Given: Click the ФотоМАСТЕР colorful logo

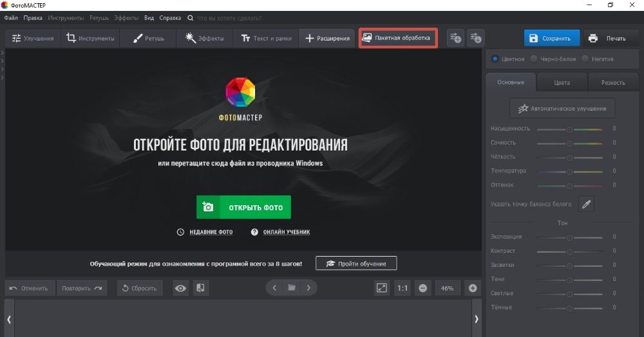Looking at the screenshot, I should [240, 92].
